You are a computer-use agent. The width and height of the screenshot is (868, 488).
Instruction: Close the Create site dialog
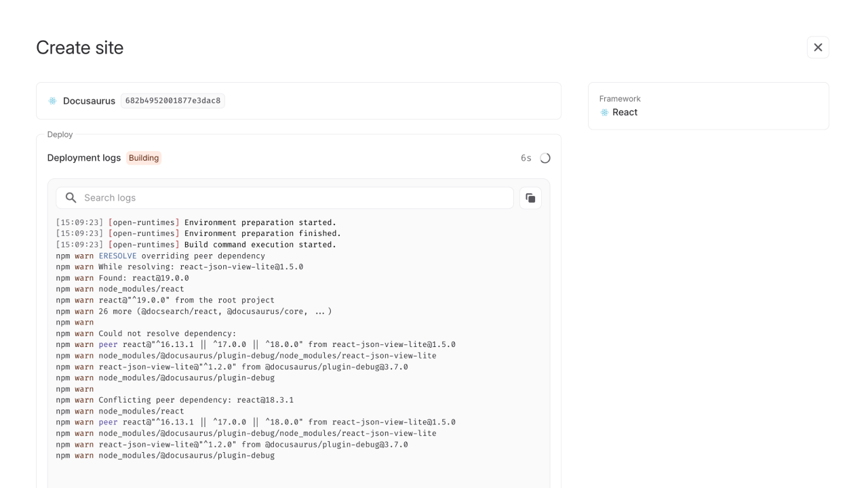818,47
